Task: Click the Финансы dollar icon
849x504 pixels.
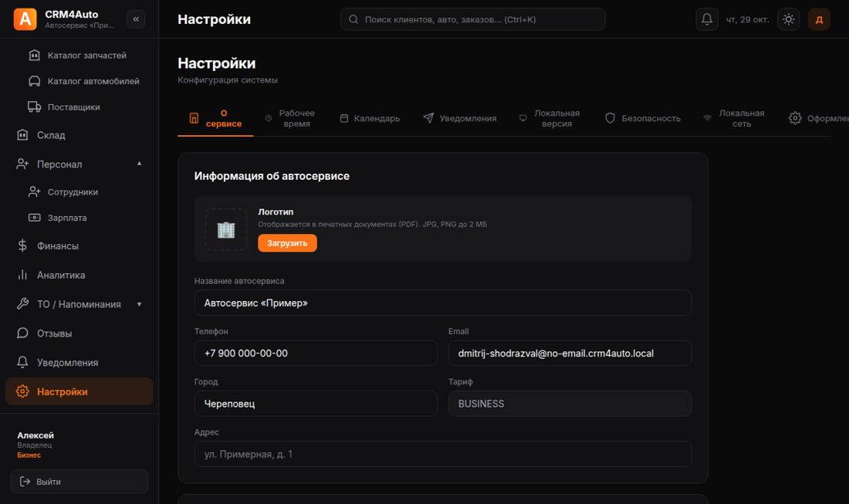Action: click(22, 245)
